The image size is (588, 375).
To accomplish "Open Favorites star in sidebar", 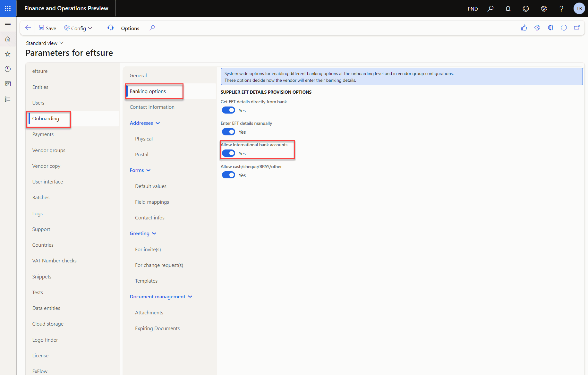I will (8, 54).
